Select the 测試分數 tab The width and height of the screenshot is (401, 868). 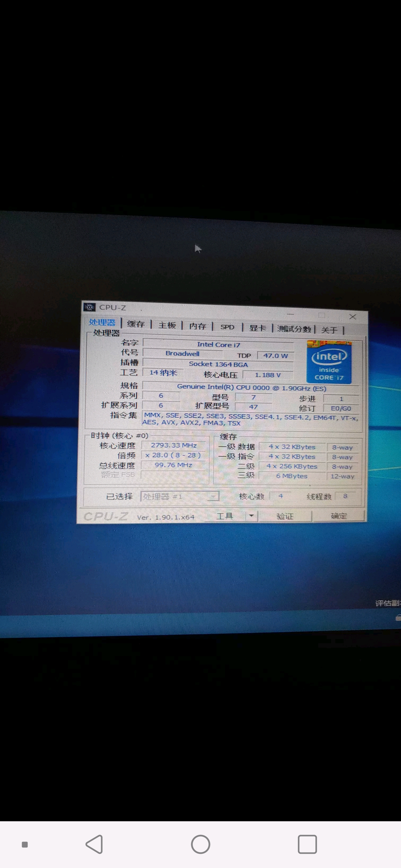coord(294,329)
